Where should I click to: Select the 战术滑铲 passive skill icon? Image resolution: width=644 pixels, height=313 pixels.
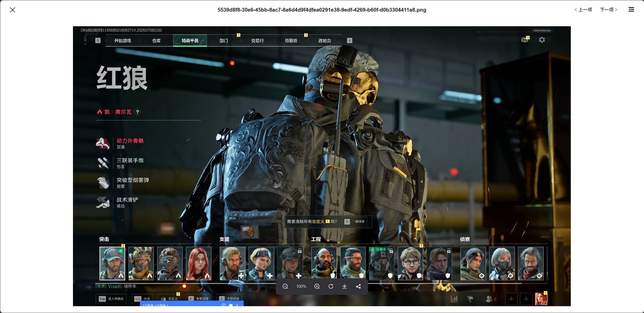[x=103, y=202]
